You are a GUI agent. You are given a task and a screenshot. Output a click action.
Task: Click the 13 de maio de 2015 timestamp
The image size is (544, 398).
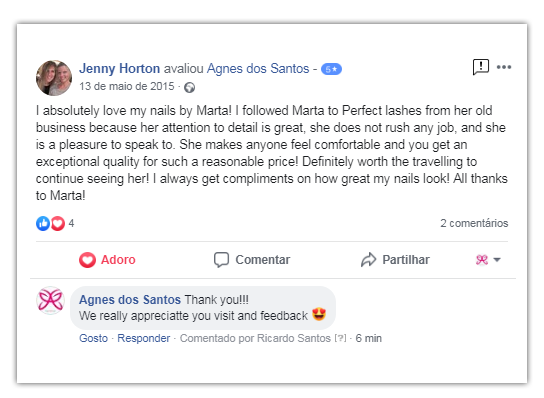click(127, 86)
